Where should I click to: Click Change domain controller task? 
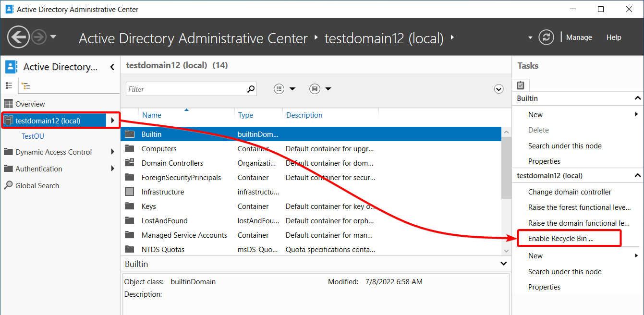pos(570,192)
